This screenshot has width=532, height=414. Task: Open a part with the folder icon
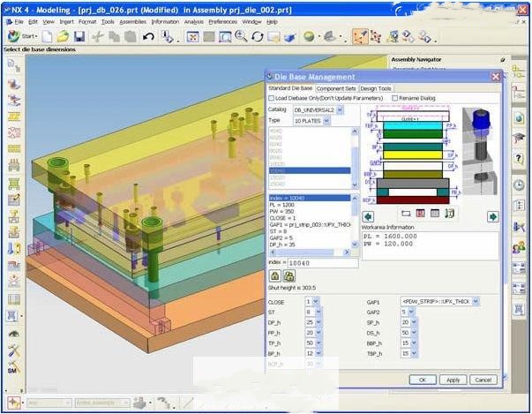point(63,36)
